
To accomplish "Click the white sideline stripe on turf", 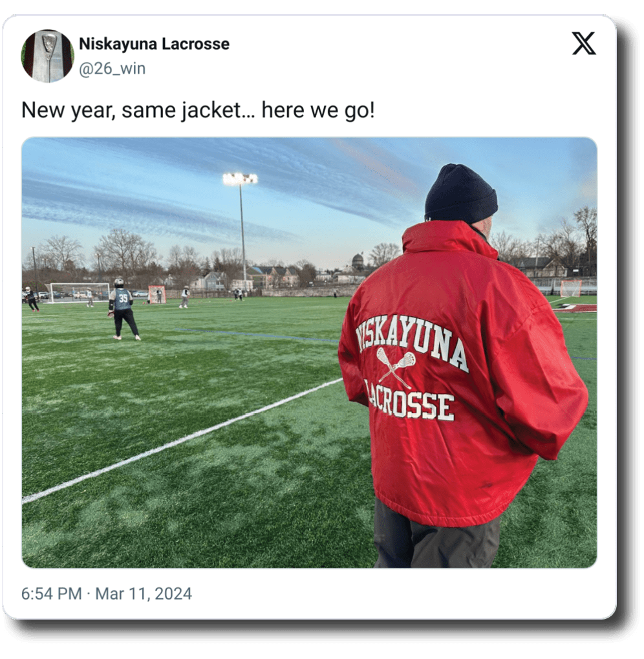I will (x=182, y=440).
